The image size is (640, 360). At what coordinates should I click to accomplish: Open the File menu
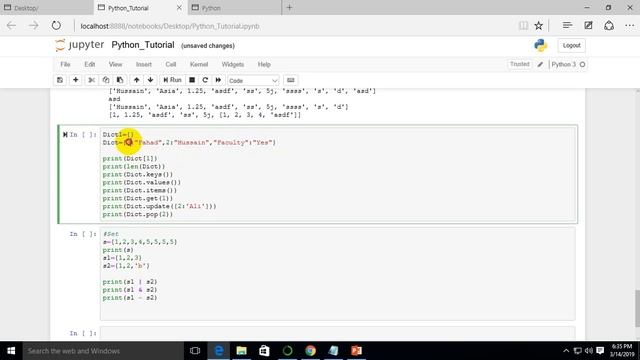65,64
